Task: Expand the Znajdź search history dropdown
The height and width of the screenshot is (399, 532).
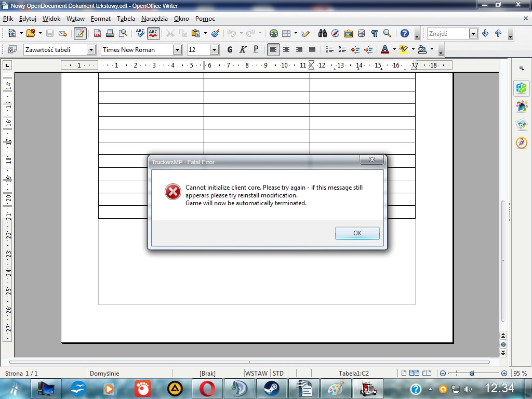Action: click(474, 33)
